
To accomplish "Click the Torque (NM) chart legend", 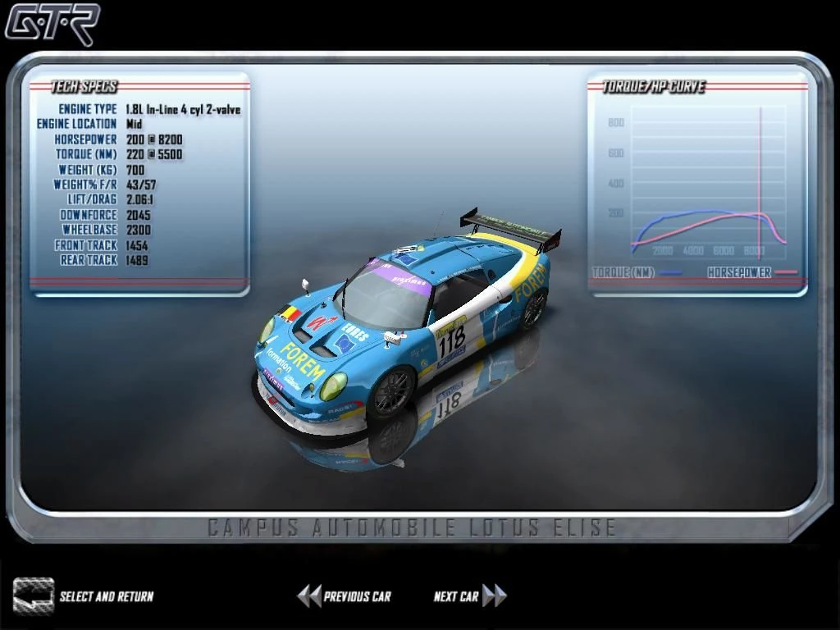I will pos(637,272).
